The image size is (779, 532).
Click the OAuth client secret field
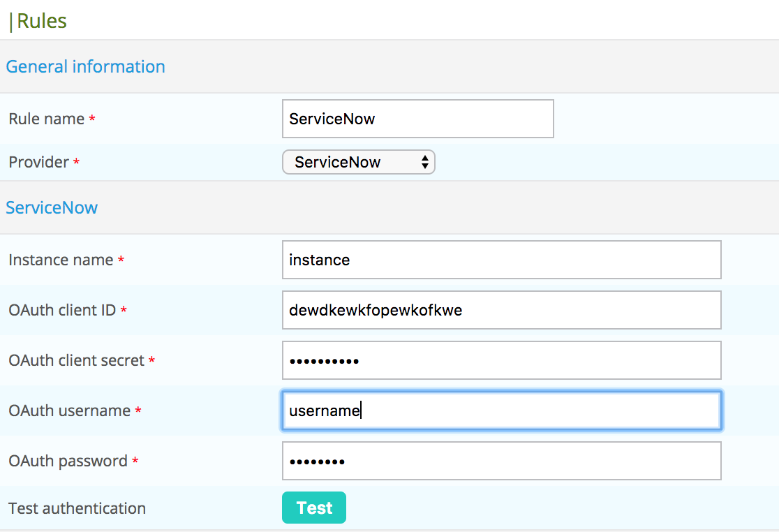click(502, 360)
